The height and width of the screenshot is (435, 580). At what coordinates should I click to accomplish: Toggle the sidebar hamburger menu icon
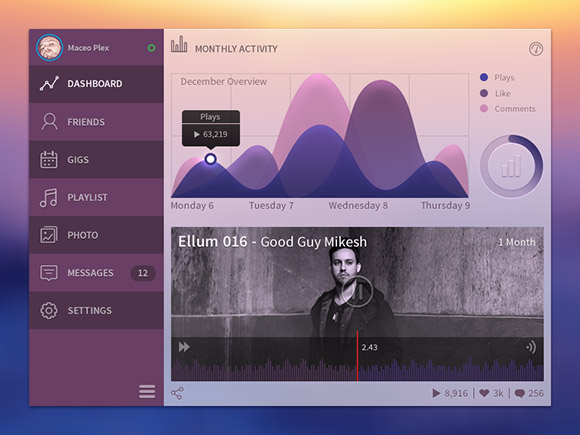pyautogui.click(x=147, y=391)
